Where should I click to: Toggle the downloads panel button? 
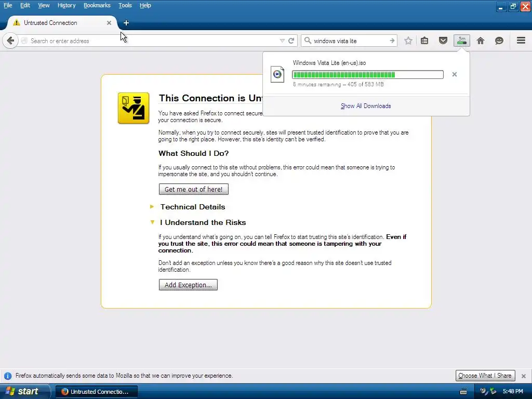pyautogui.click(x=462, y=41)
